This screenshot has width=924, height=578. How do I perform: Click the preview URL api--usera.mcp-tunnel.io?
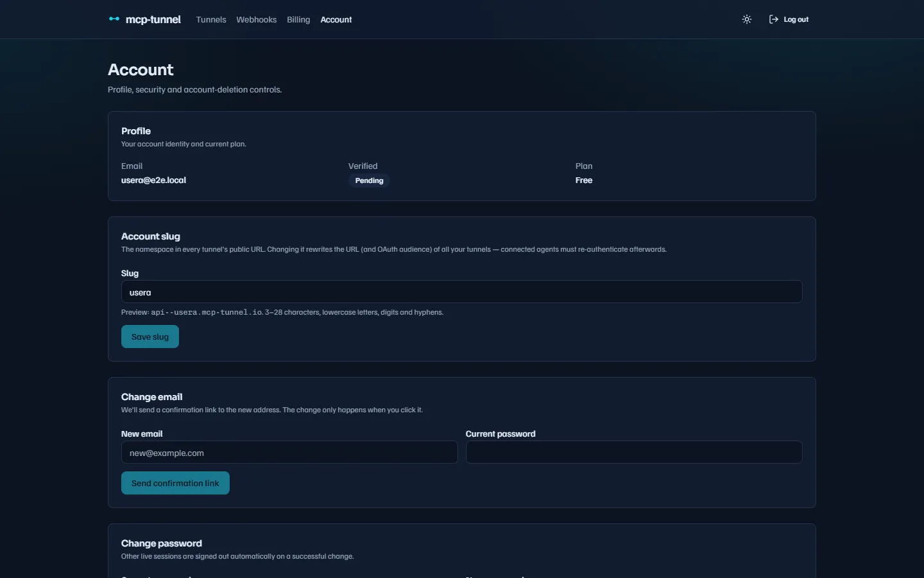tap(207, 312)
